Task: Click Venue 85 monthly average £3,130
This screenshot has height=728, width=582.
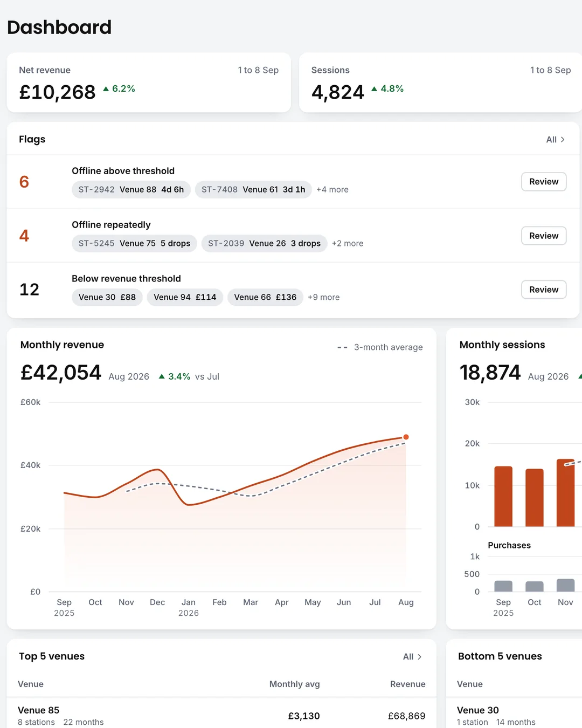Action: (x=304, y=716)
